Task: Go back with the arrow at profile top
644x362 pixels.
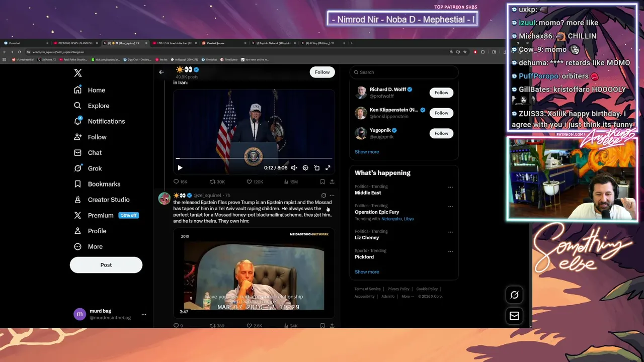Action: (x=162, y=72)
